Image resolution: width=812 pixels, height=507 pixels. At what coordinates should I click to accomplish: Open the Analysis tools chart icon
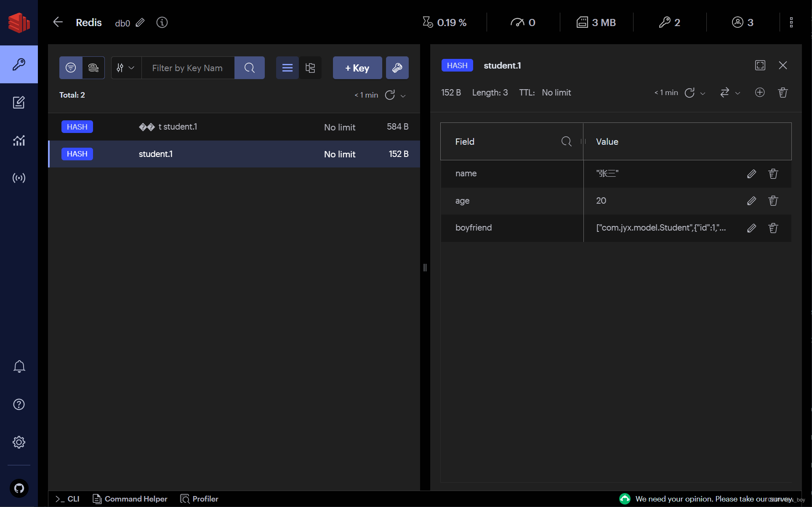tap(19, 140)
